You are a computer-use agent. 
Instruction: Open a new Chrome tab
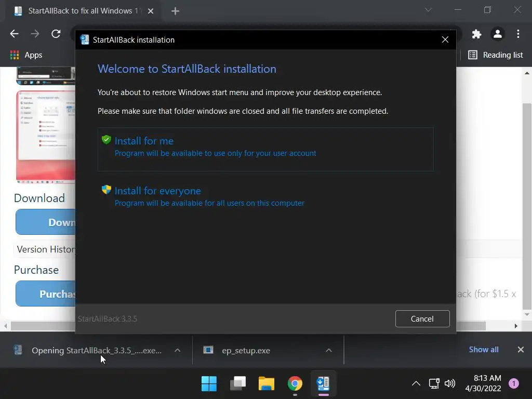pyautogui.click(x=175, y=11)
